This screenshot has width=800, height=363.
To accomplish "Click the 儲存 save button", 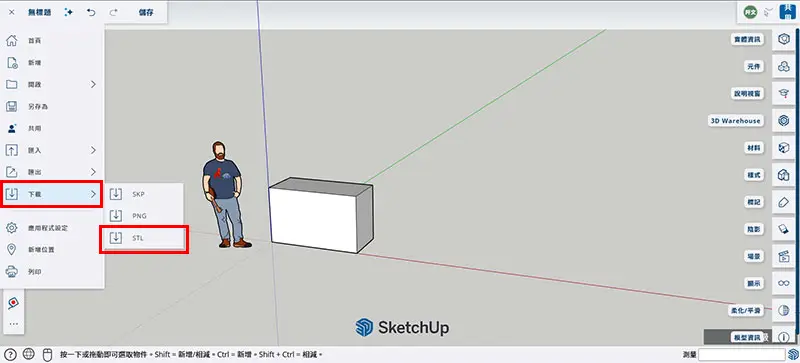I will pyautogui.click(x=146, y=13).
